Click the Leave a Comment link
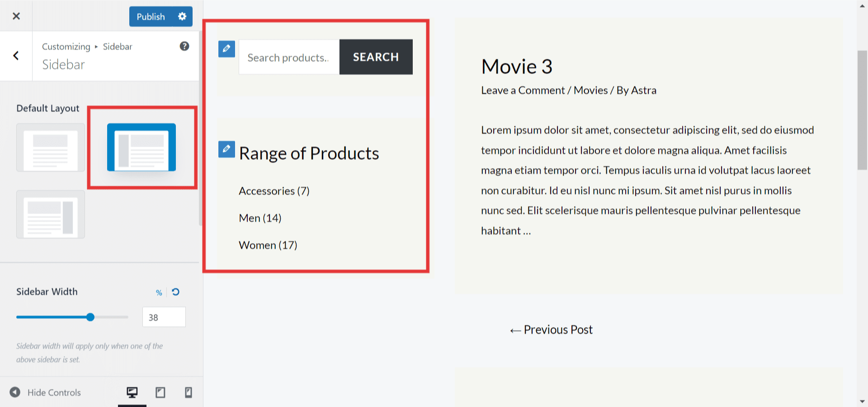 click(523, 90)
